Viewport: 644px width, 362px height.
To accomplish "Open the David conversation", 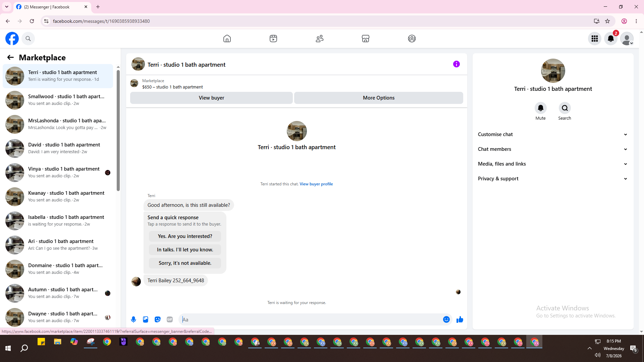I will [x=58, y=148].
